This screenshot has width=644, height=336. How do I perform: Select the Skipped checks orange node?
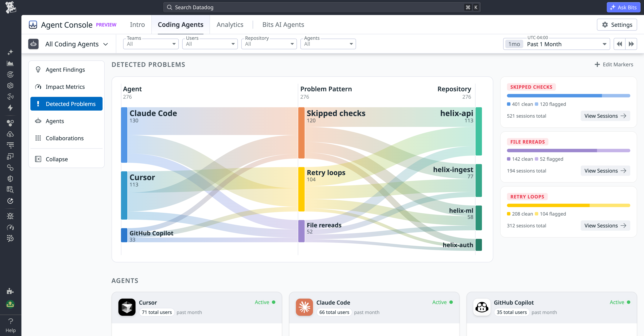(301, 133)
